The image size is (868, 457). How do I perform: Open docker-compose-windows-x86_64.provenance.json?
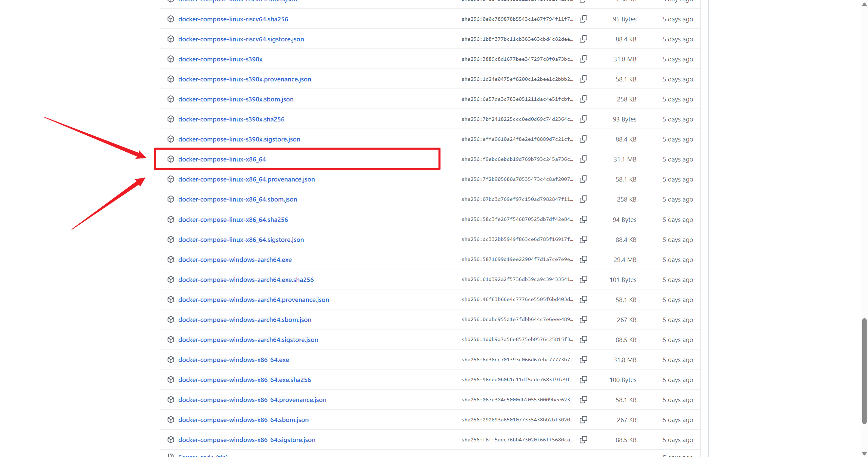click(x=252, y=400)
